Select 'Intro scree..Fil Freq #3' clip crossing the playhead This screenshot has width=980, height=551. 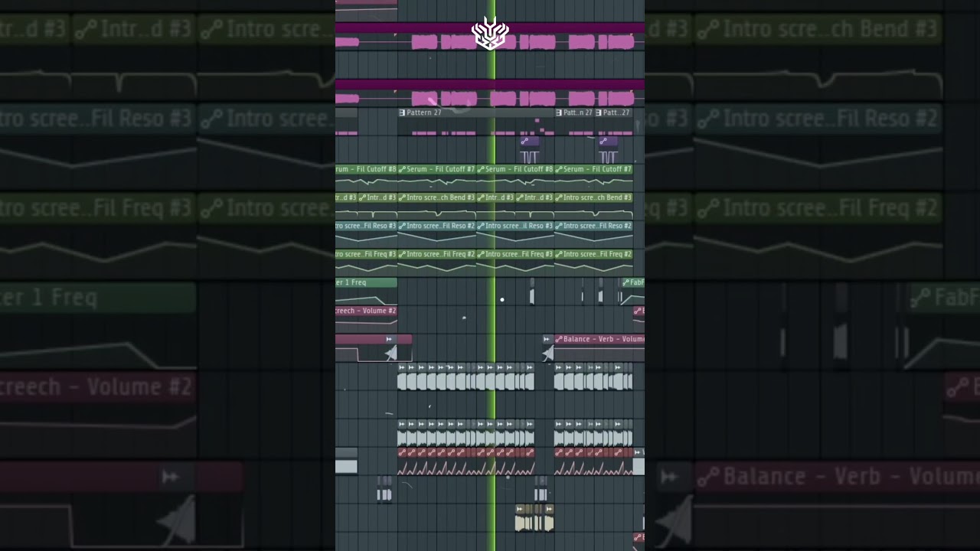coord(514,254)
